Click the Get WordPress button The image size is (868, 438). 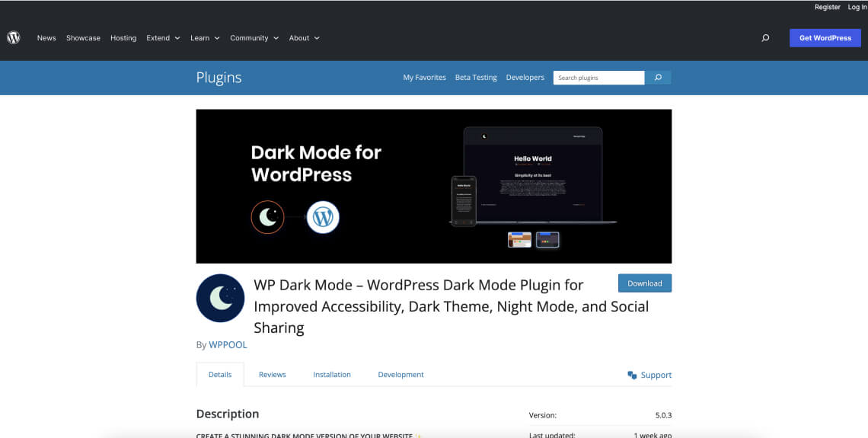coord(825,38)
